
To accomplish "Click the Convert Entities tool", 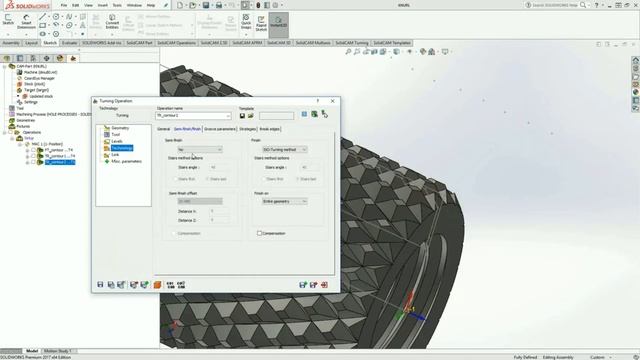I will pyautogui.click(x=112, y=21).
